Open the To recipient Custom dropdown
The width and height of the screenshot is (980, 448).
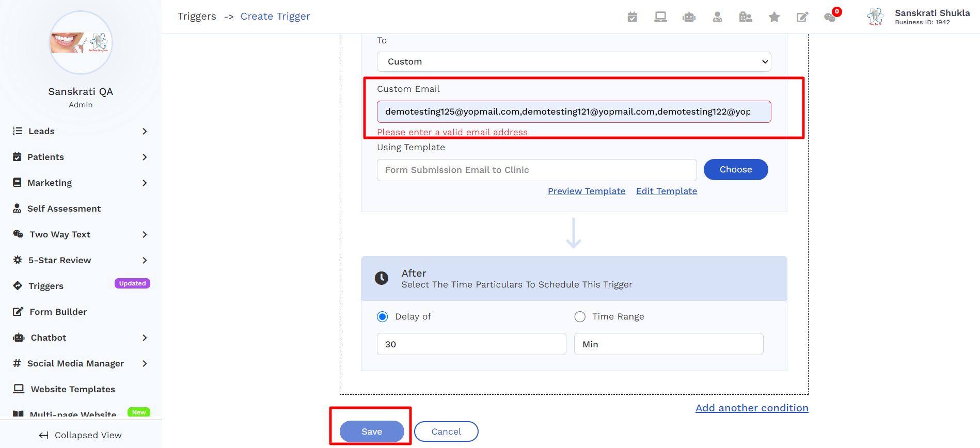coord(574,61)
